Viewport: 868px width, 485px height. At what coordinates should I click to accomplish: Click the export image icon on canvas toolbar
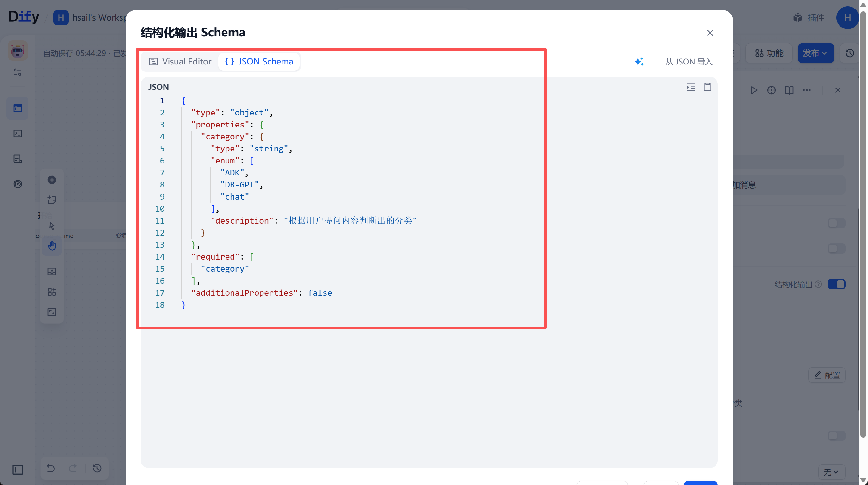coord(52,272)
